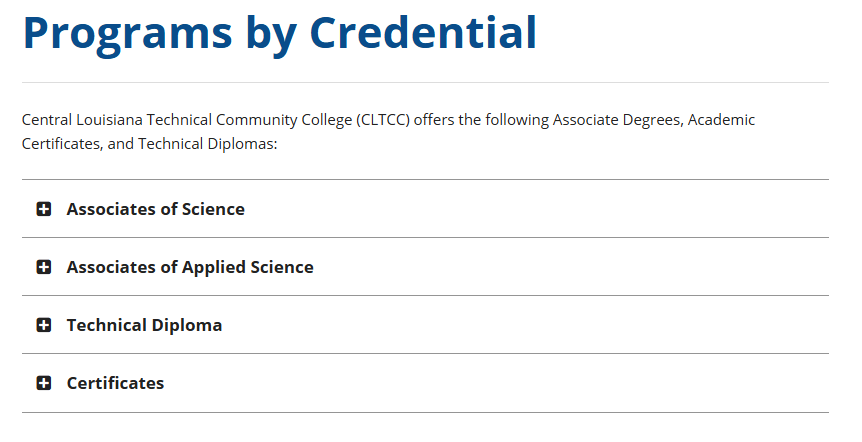Click the plus icon beside Associates of Science
The height and width of the screenshot is (442, 862).
[x=43, y=209]
